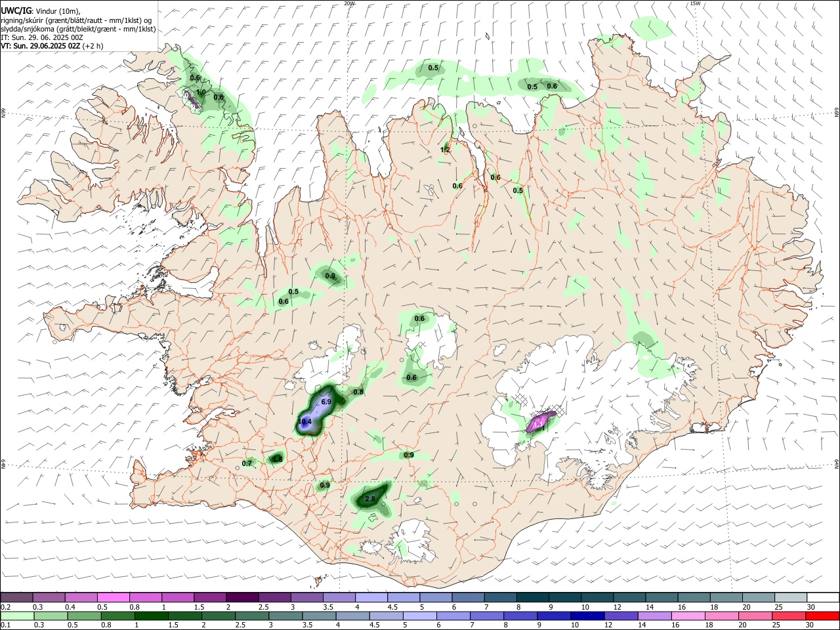Click the 0.2 legend label
Viewport: 840px width, 630px height.
coord(5,607)
